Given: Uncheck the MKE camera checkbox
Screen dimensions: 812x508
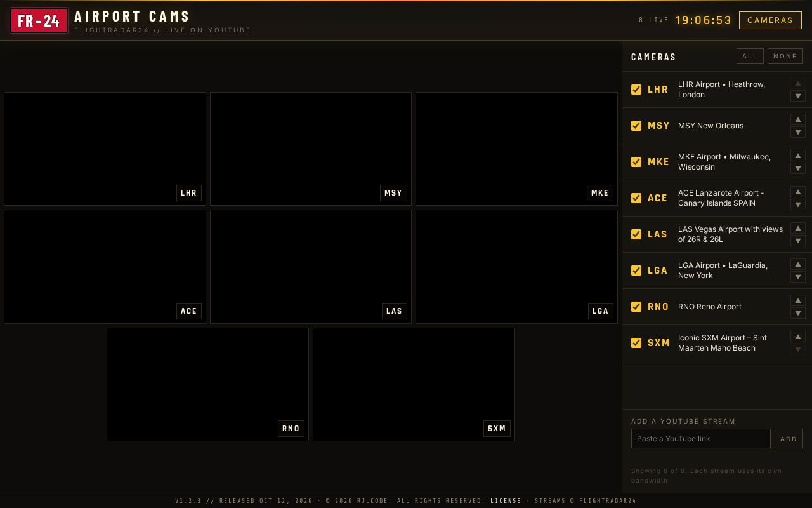Looking at the screenshot, I should pos(636,162).
